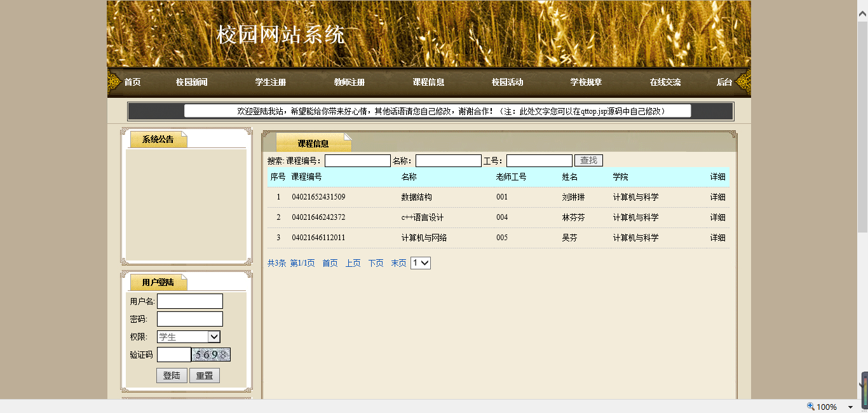Select the course name c++语言设计
Image resolution: width=868 pixels, height=413 pixels.
(422, 218)
